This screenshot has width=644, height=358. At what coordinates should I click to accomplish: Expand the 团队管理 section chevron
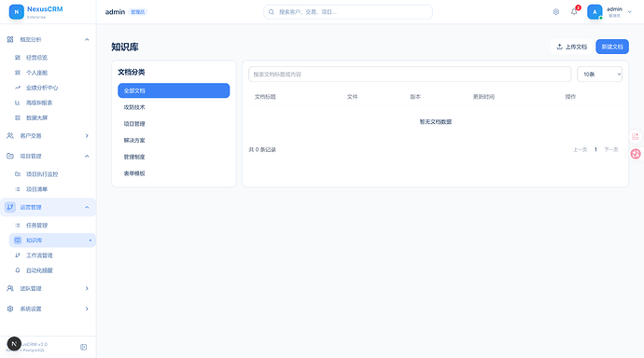[87, 288]
